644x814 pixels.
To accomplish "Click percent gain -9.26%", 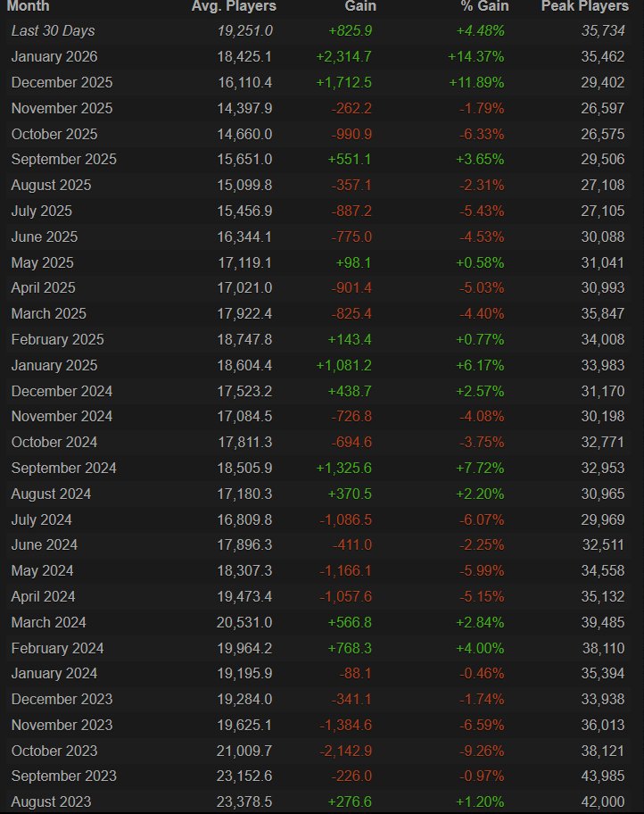I will click(482, 752).
